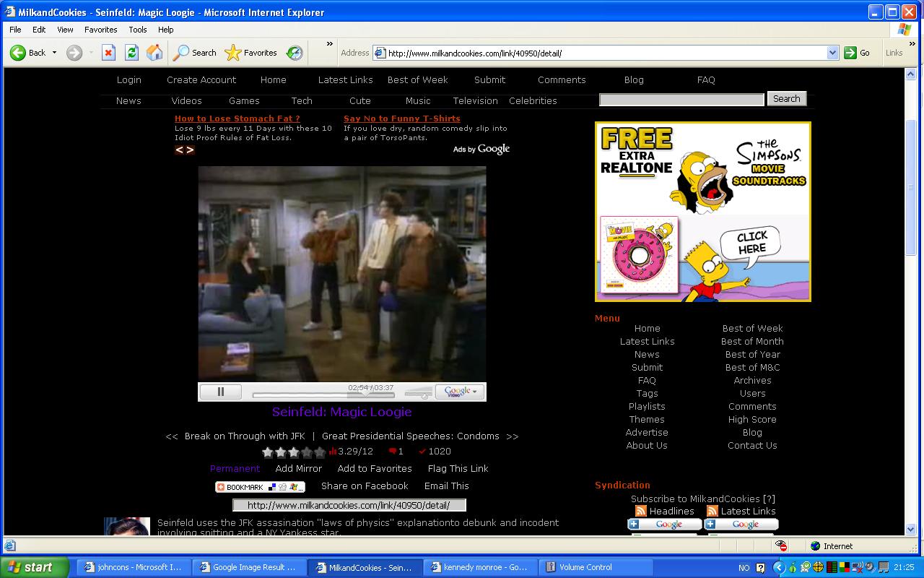Adjust the video player volume slider

point(419,393)
